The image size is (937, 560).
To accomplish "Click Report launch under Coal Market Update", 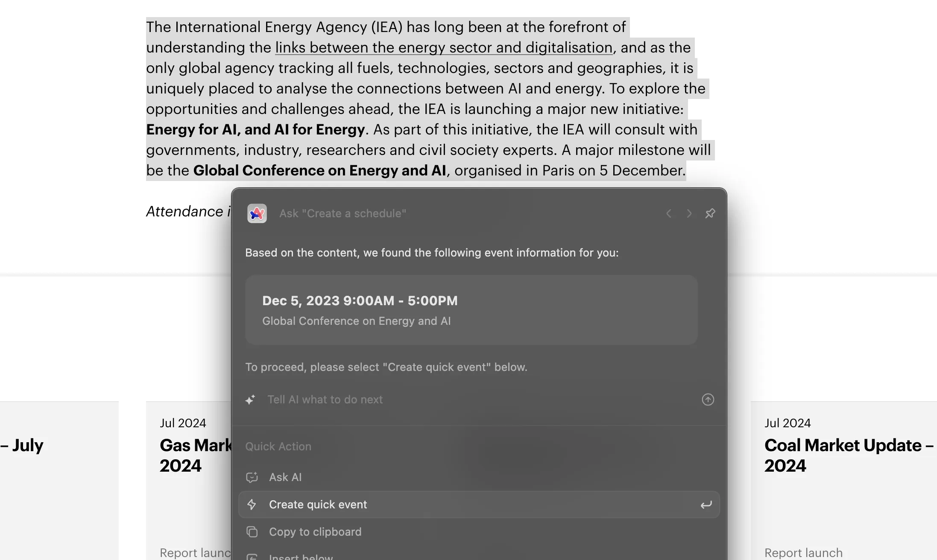I will pos(803,553).
